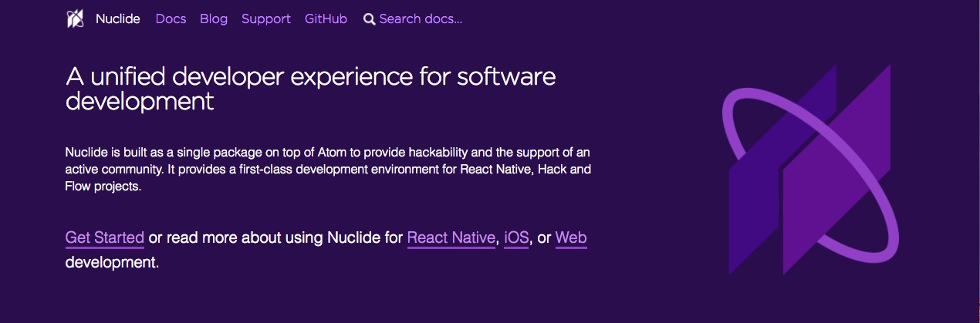This screenshot has height=323, width=980.
Task: Click the Get Started link
Action: point(105,237)
